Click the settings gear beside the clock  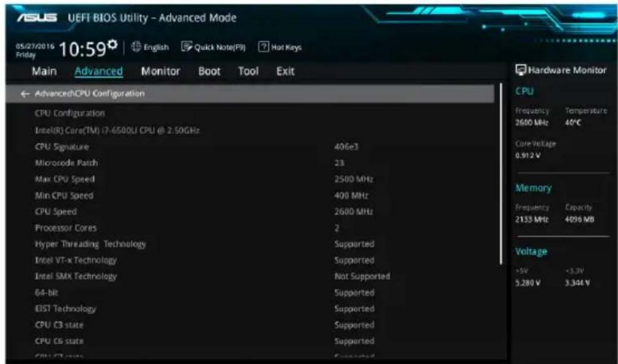pos(113,43)
